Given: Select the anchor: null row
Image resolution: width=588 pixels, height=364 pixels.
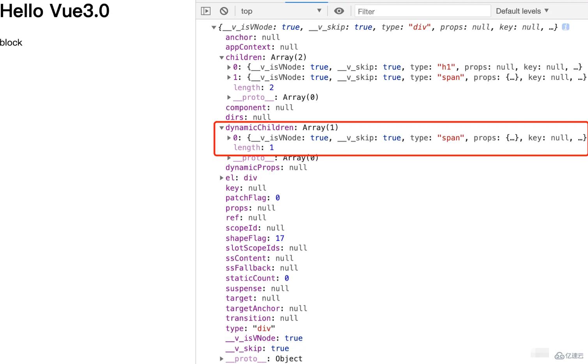Looking at the screenshot, I should (253, 37).
